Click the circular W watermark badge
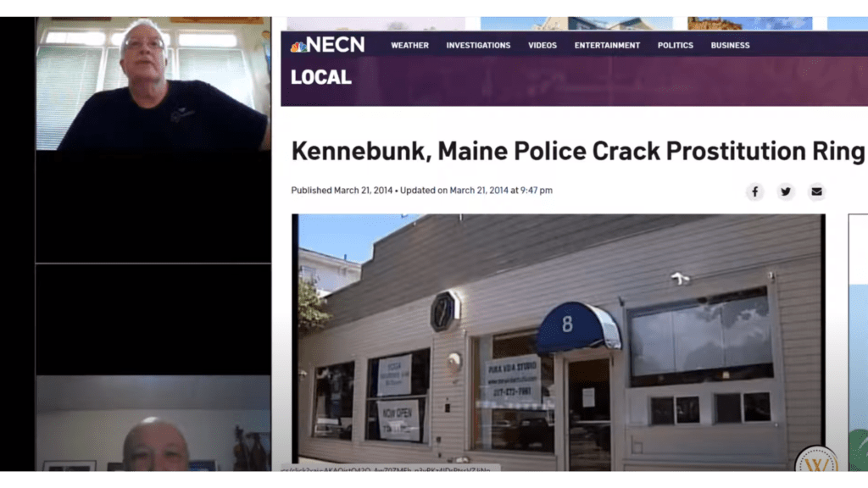 (x=816, y=461)
